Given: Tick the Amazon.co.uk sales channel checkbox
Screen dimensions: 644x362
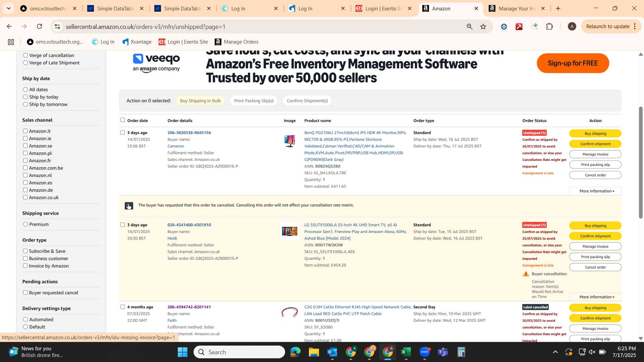Looking at the screenshot, I should (25, 197).
